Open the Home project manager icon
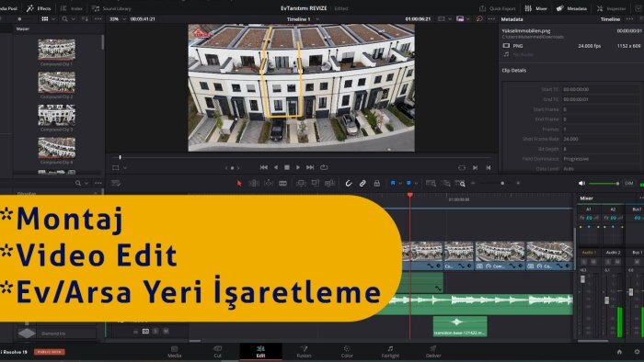Viewport: 644px width, 362px height. point(619,352)
